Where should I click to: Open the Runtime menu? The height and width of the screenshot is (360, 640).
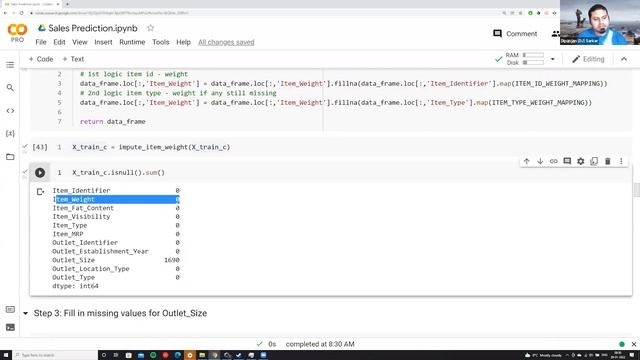pos(132,42)
